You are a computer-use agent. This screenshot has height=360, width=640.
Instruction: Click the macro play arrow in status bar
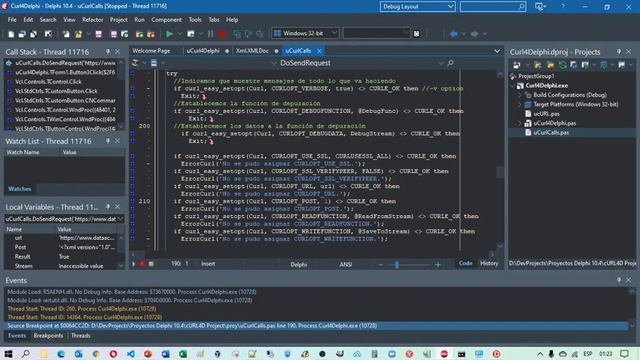click(x=133, y=264)
